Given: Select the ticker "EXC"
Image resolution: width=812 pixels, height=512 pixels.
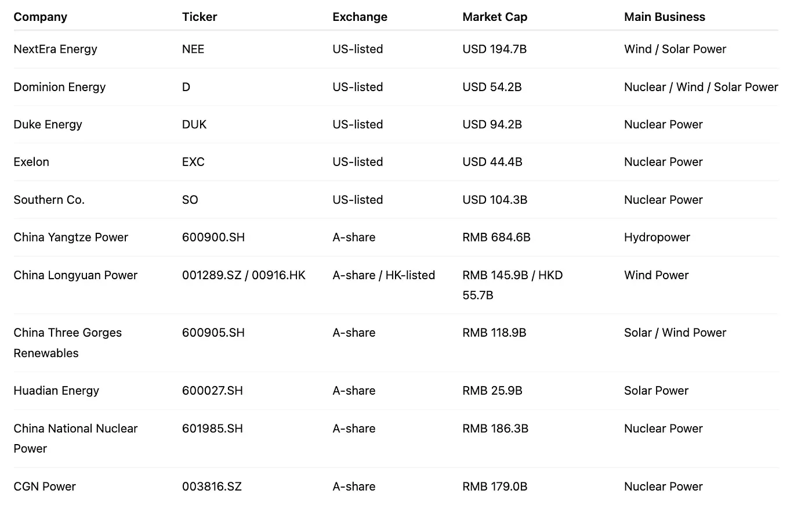Looking at the screenshot, I should (x=193, y=162).
